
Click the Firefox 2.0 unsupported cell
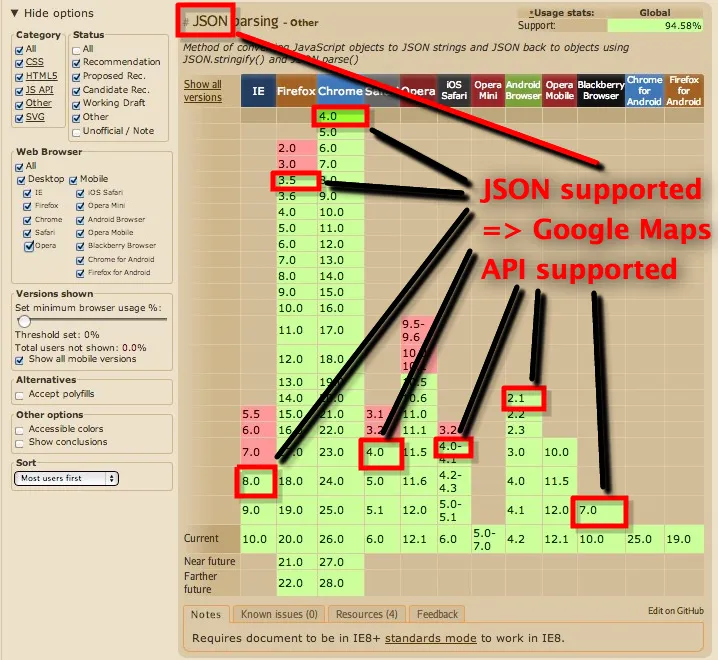click(x=297, y=148)
